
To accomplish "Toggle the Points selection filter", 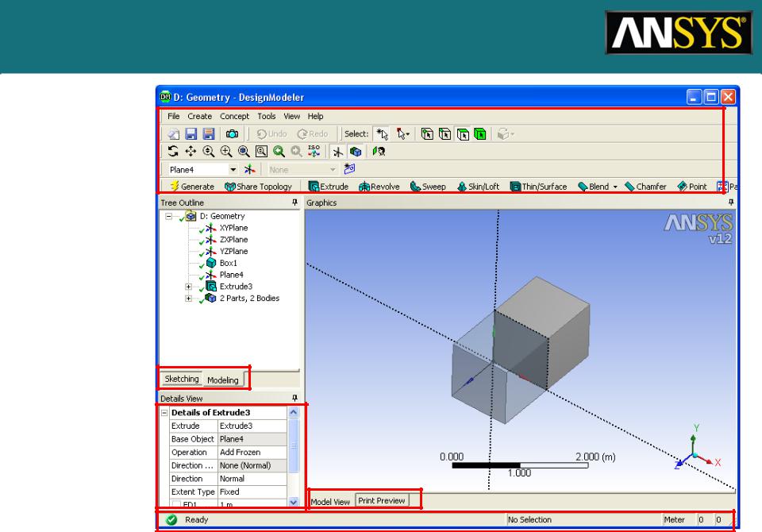I will coord(427,133).
